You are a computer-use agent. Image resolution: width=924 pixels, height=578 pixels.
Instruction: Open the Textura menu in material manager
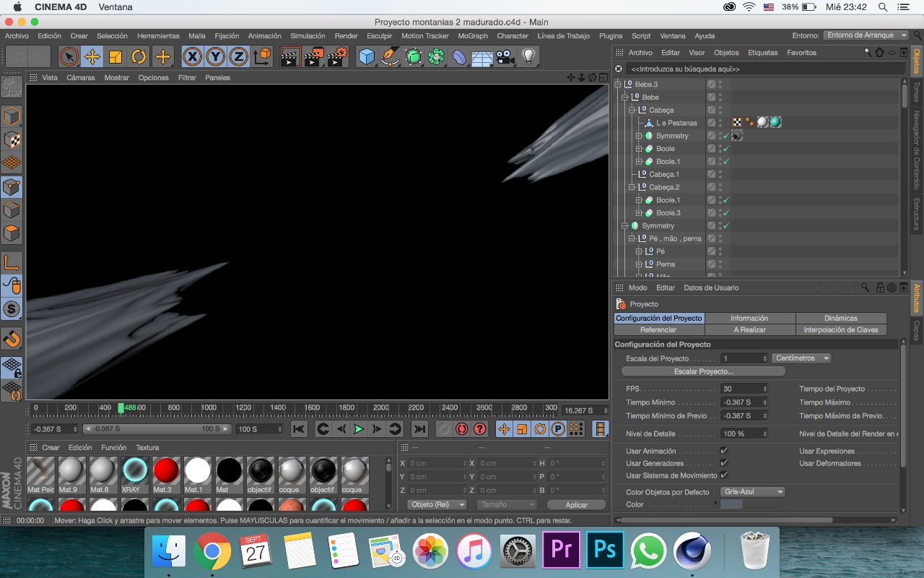click(147, 447)
